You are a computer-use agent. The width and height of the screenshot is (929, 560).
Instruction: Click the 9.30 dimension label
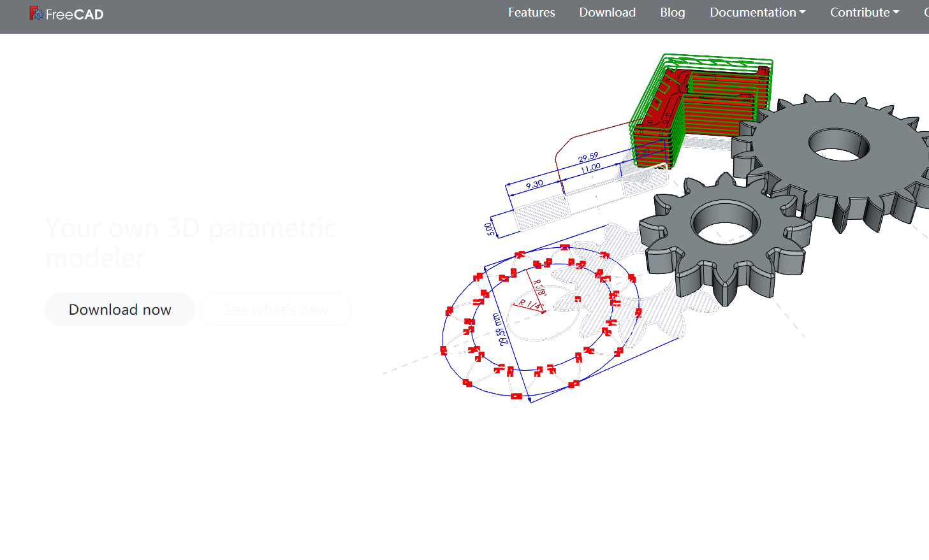(x=534, y=185)
